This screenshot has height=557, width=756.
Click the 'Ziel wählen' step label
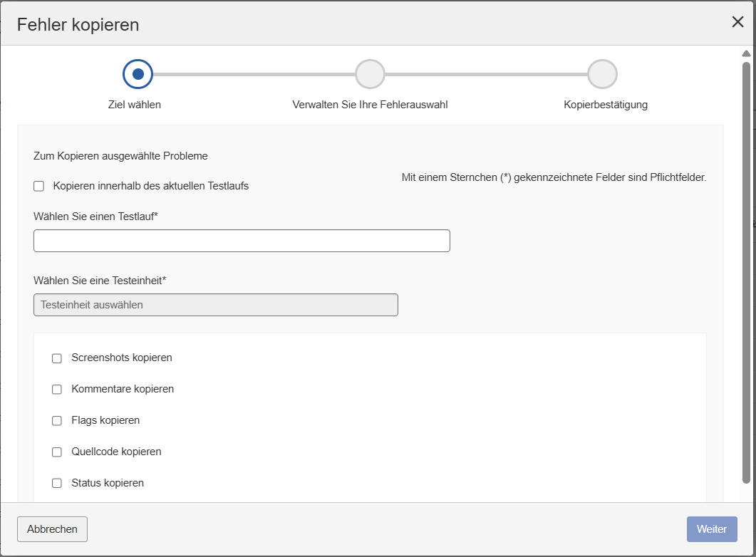pyautogui.click(x=135, y=104)
